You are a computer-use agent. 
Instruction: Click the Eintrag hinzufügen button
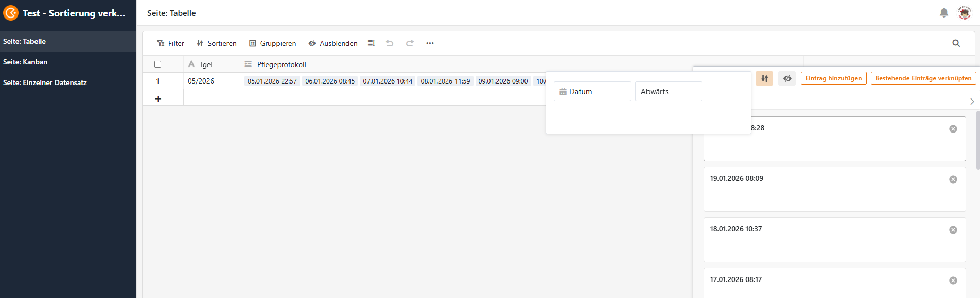[833, 78]
